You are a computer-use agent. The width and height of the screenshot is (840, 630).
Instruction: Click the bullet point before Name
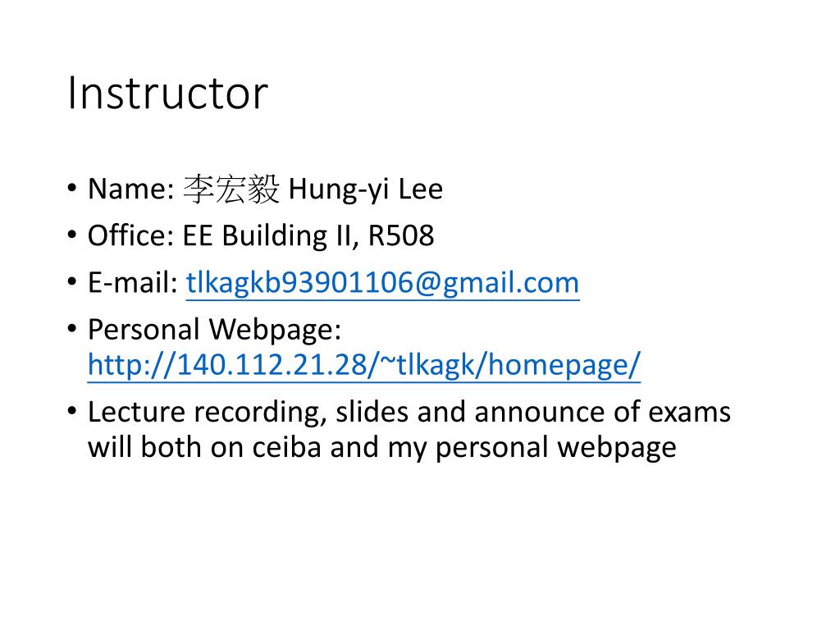[72, 189]
